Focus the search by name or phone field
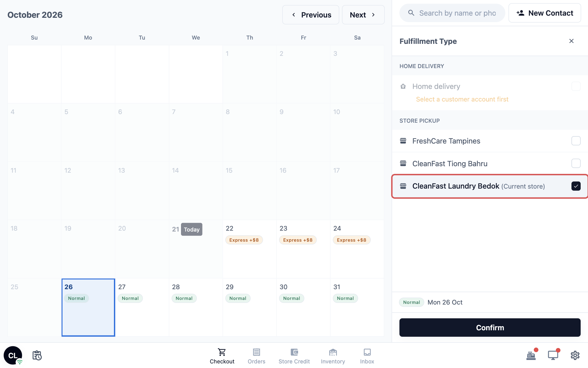 (452, 13)
